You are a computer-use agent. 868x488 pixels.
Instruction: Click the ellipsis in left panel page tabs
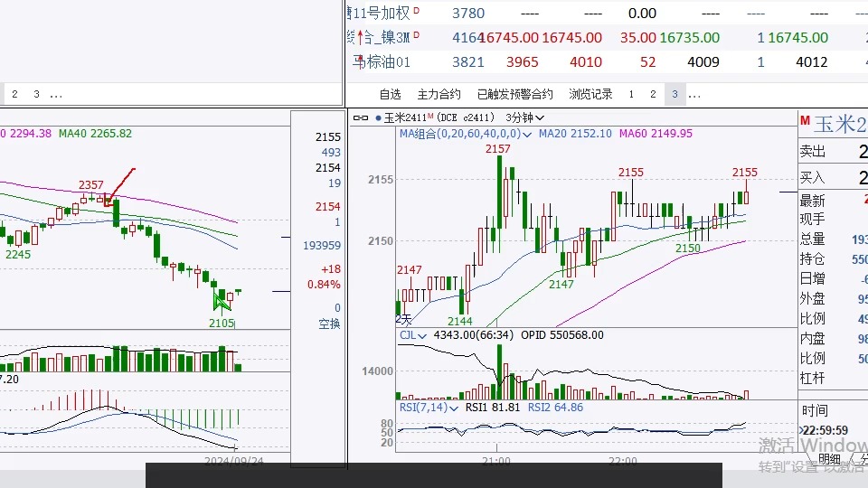click(x=56, y=94)
